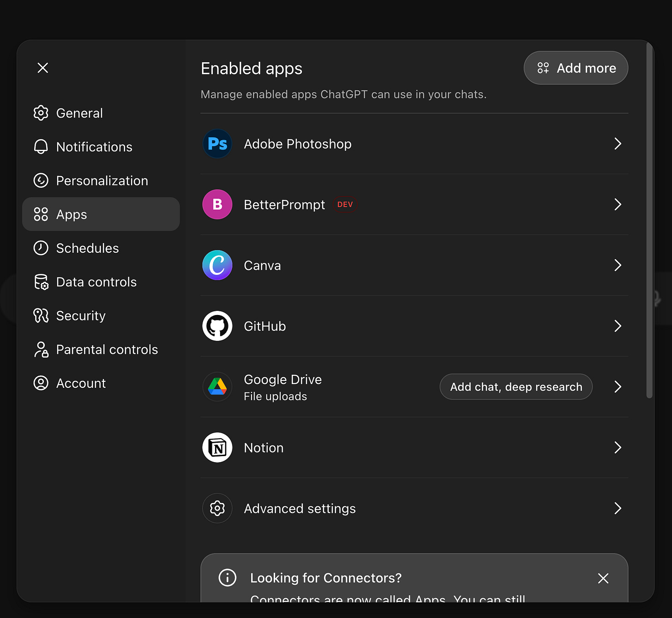Click the Enabled apps heading
Viewport: 672px width, 618px height.
(252, 68)
